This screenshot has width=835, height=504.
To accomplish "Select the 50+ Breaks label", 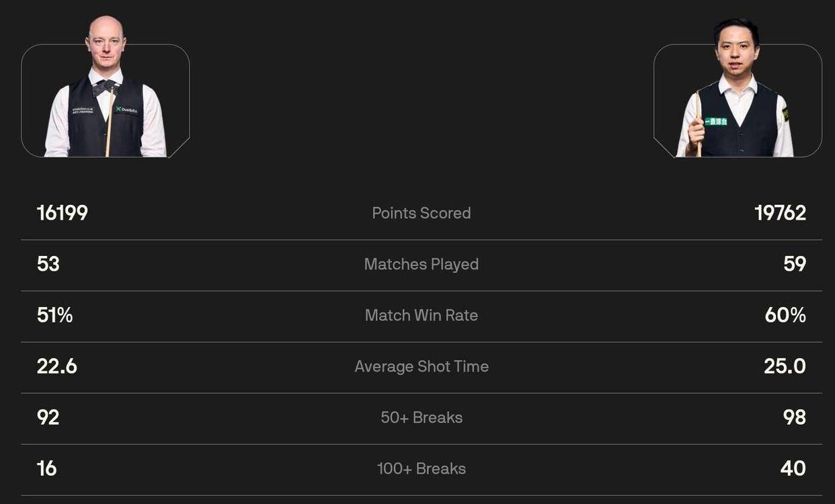I will point(422,417).
